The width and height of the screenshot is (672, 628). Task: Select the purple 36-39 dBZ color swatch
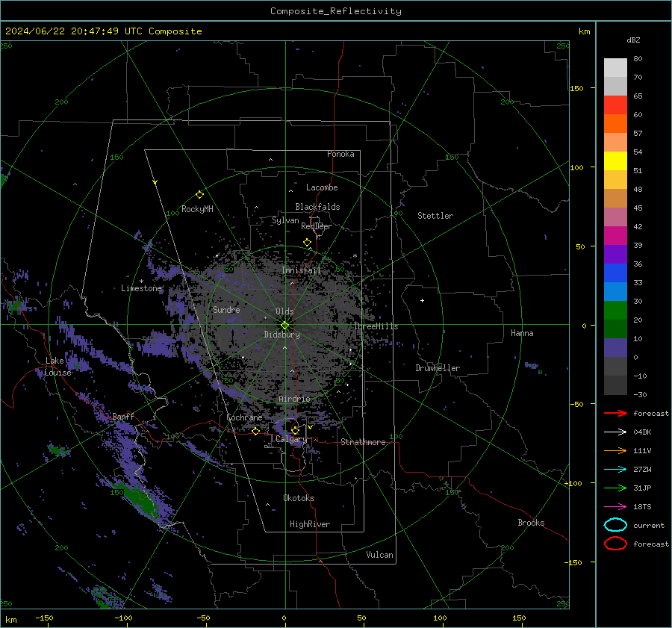click(x=615, y=254)
